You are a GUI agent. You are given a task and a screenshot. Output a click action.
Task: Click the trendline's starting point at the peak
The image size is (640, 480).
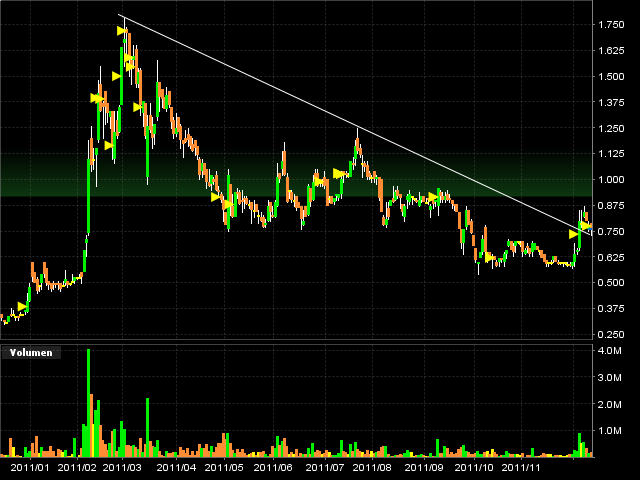121,17
